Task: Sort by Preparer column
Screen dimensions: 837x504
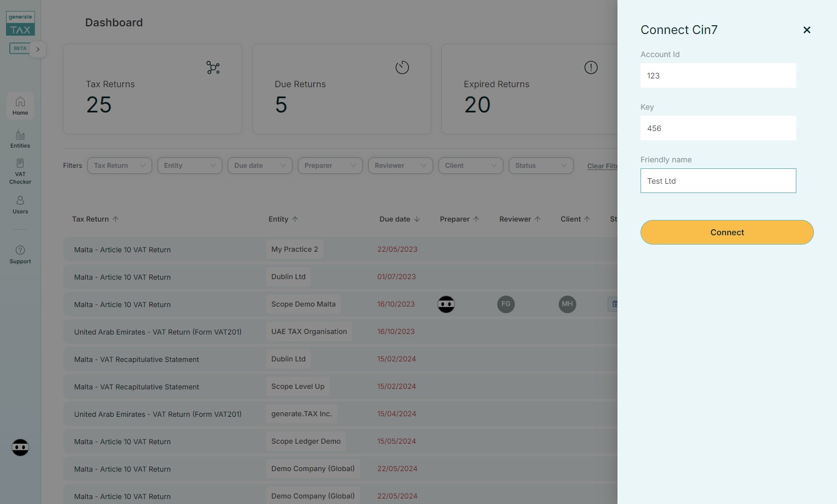Action: 459,219
